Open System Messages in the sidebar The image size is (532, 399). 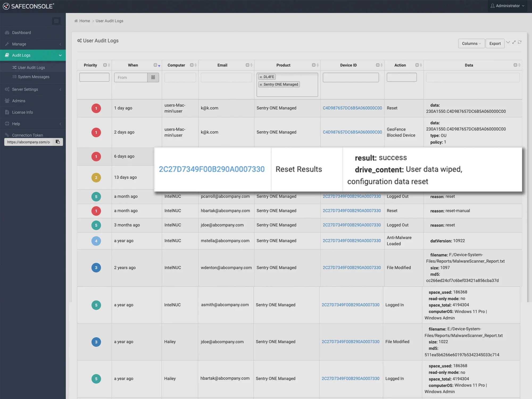34,77
